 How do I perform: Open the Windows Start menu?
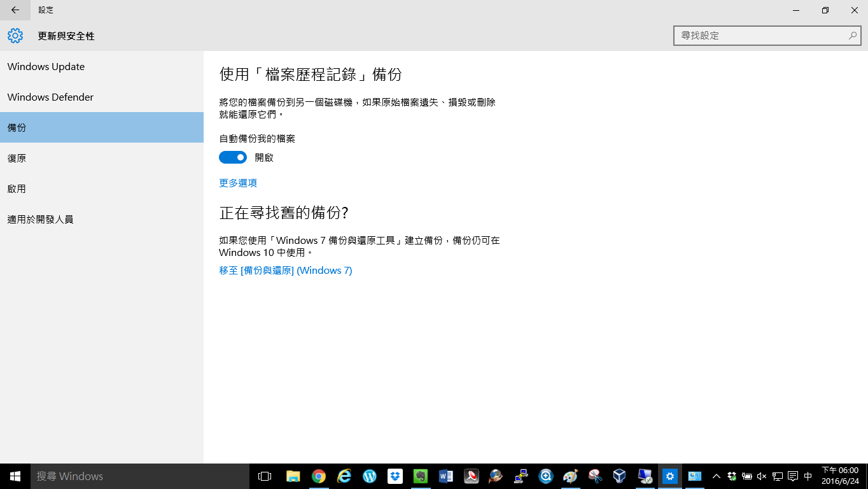15,476
